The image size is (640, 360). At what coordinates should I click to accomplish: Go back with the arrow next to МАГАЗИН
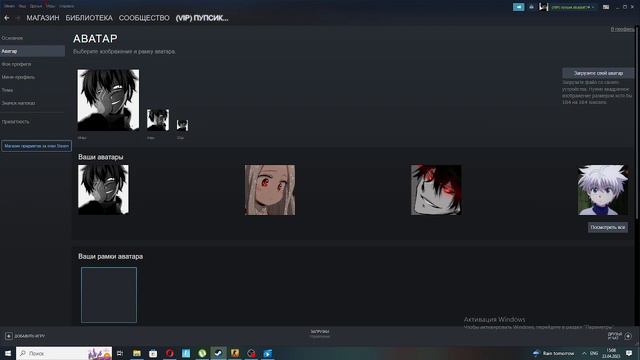coord(7,18)
